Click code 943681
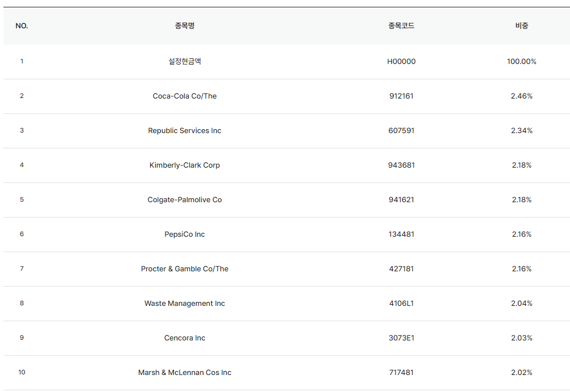 (401, 165)
